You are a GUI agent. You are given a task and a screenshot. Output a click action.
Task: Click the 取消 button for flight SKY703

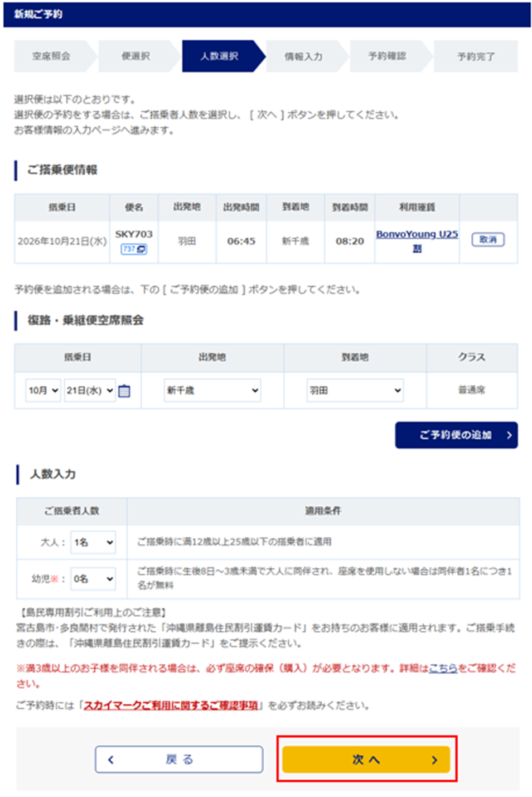coord(488,239)
